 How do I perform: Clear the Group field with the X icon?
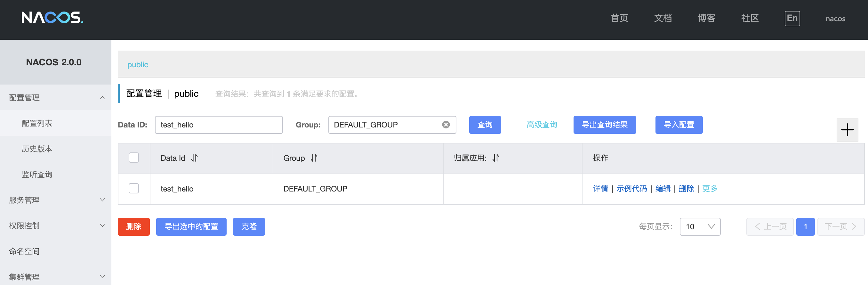(446, 125)
